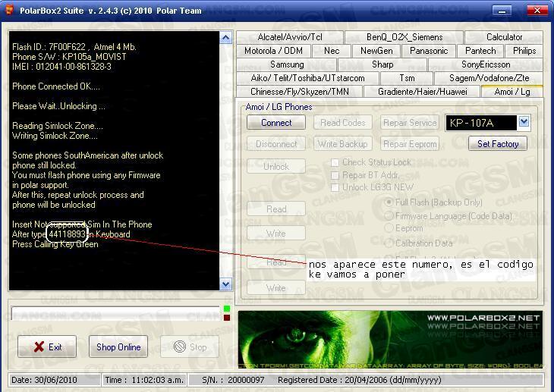Switch to the Tsm tab
The image size is (554, 392).
(x=407, y=78)
